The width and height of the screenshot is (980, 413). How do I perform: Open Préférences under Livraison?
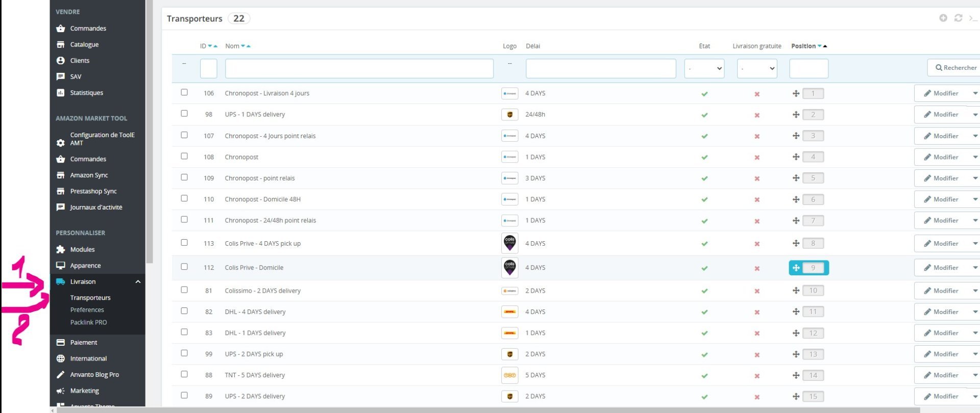pyautogui.click(x=87, y=310)
